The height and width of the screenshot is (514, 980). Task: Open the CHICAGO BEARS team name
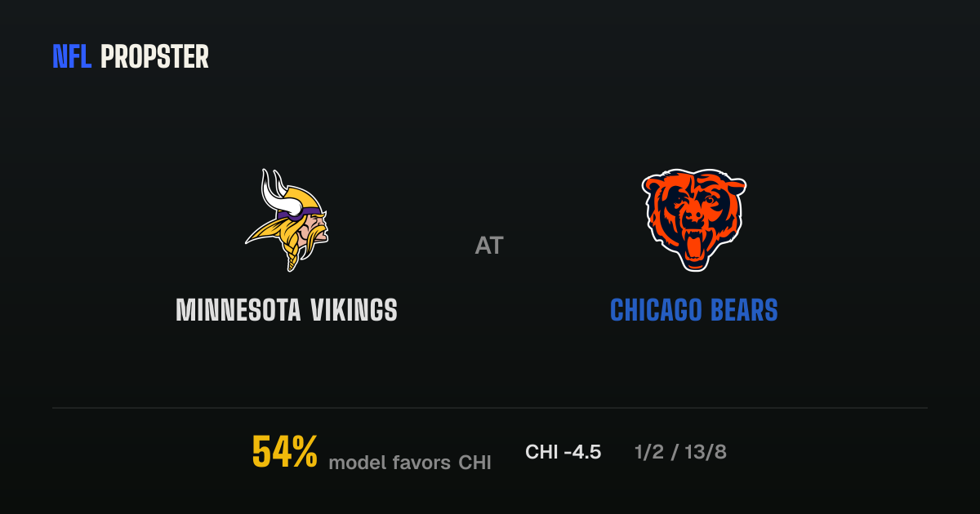[x=694, y=310]
